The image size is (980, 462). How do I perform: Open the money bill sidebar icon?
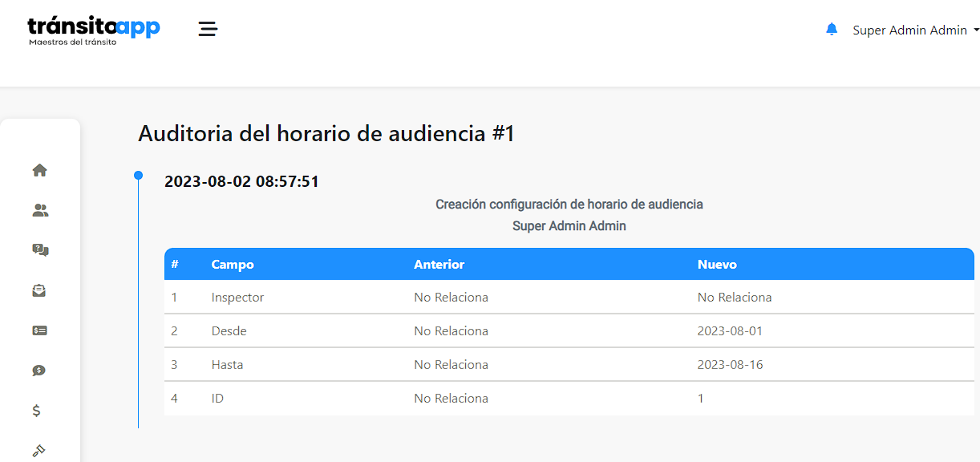(x=39, y=330)
